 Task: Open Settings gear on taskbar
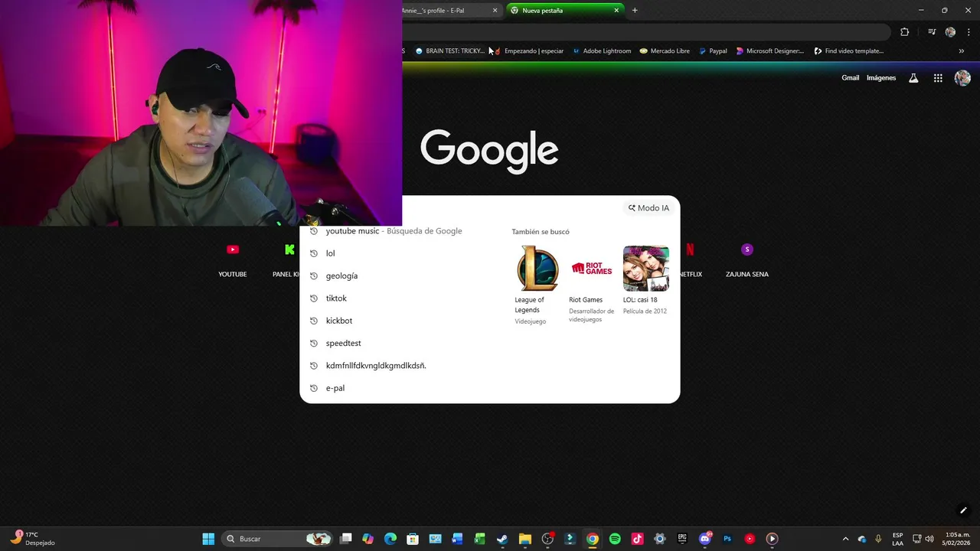(x=660, y=539)
